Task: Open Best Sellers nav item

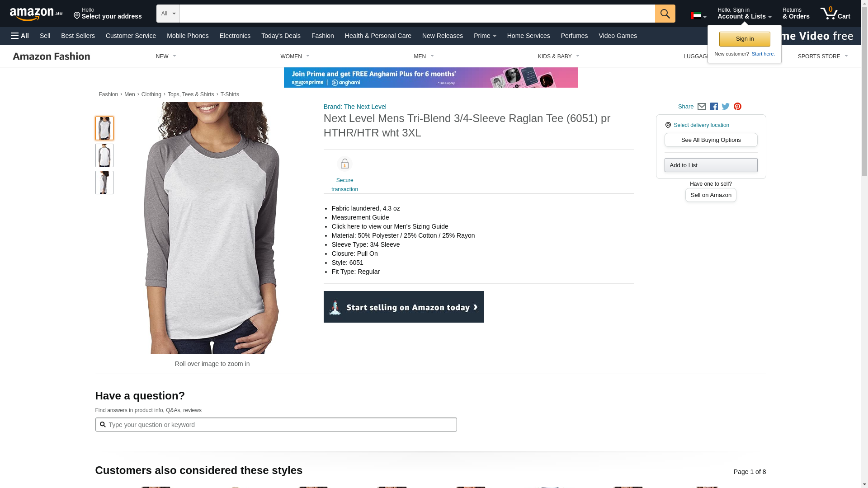Action: pyautogui.click(x=78, y=36)
